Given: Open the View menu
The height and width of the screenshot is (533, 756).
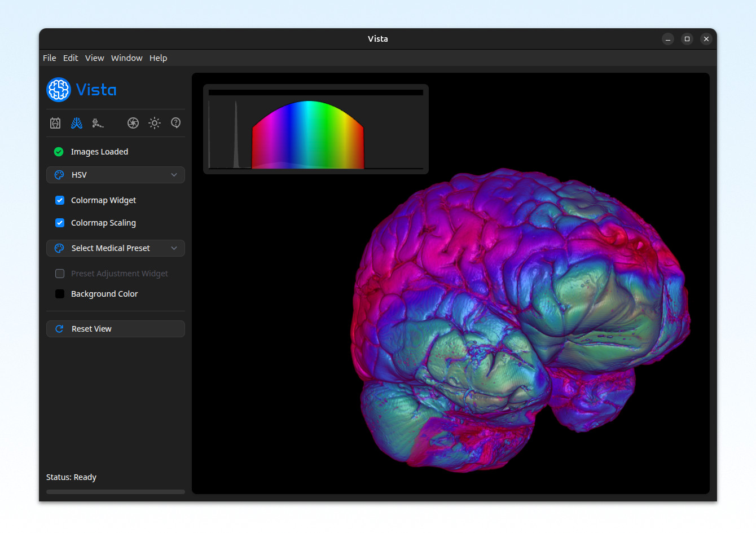Looking at the screenshot, I should click(x=94, y=58).
